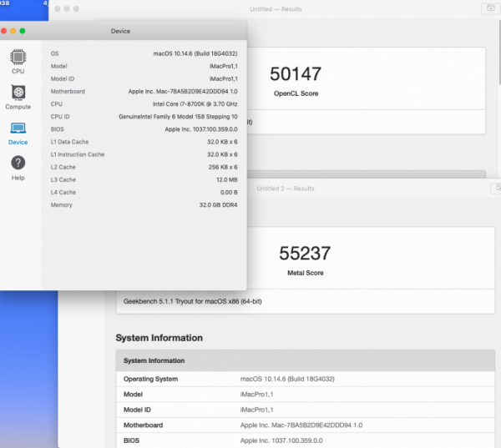Click the 50147 OpenCL score number

pos(296,73)
